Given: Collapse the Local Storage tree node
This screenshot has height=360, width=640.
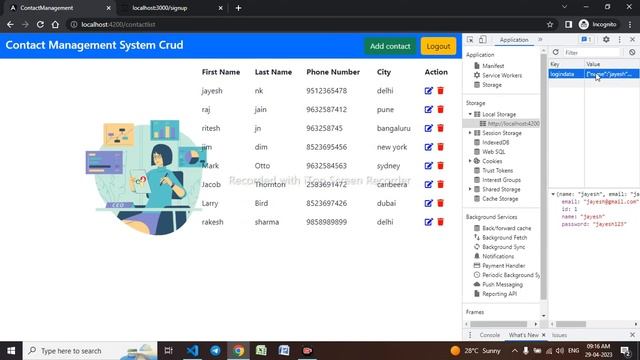Looking at the screenshot, I should (x=470, y=114).
